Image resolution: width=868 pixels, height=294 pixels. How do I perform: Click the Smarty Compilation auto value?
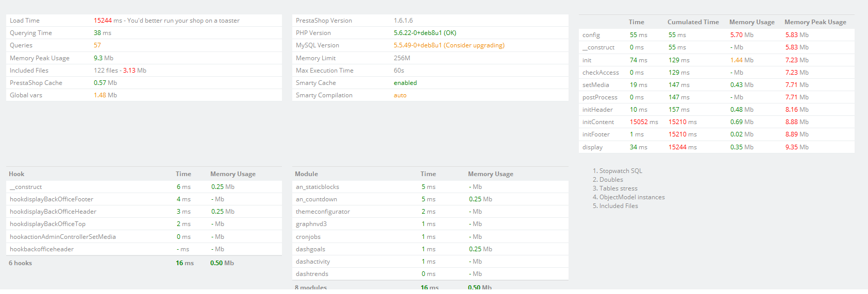(x=400, y=95)
